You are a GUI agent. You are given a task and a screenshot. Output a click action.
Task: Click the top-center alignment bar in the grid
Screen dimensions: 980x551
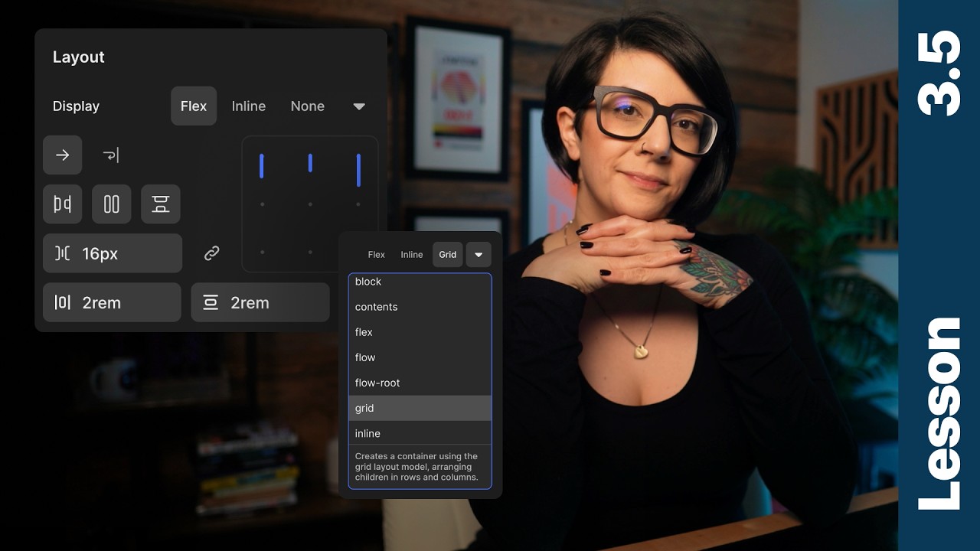(x=310, y=163)
